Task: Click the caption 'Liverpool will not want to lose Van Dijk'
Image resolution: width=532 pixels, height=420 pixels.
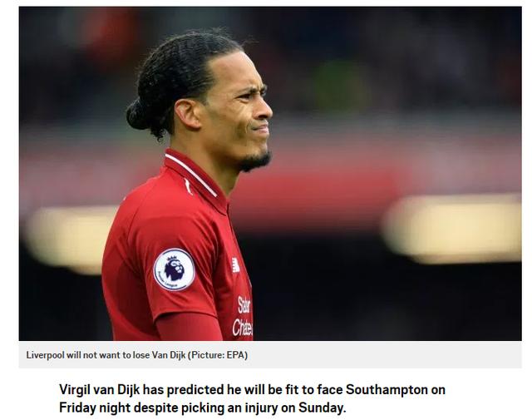Action: pyautogui.click(x=106, y=355)
